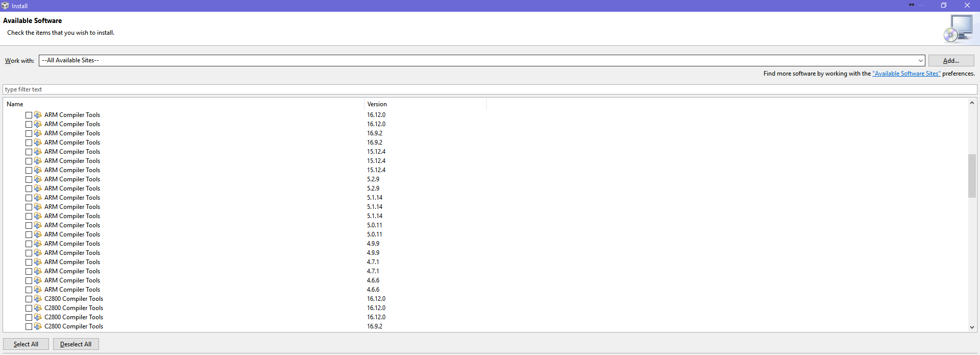Click Select All button

click(26, 344)
